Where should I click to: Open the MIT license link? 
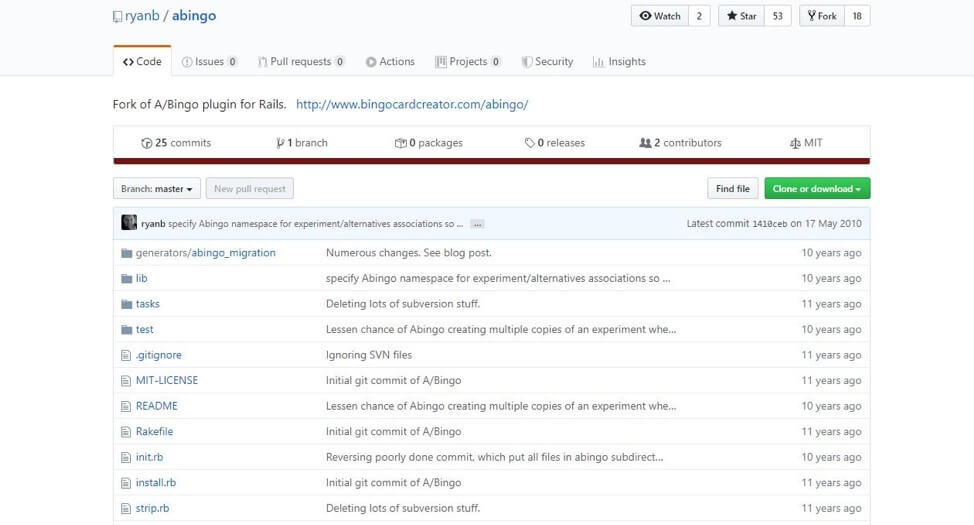click(806, 143)
